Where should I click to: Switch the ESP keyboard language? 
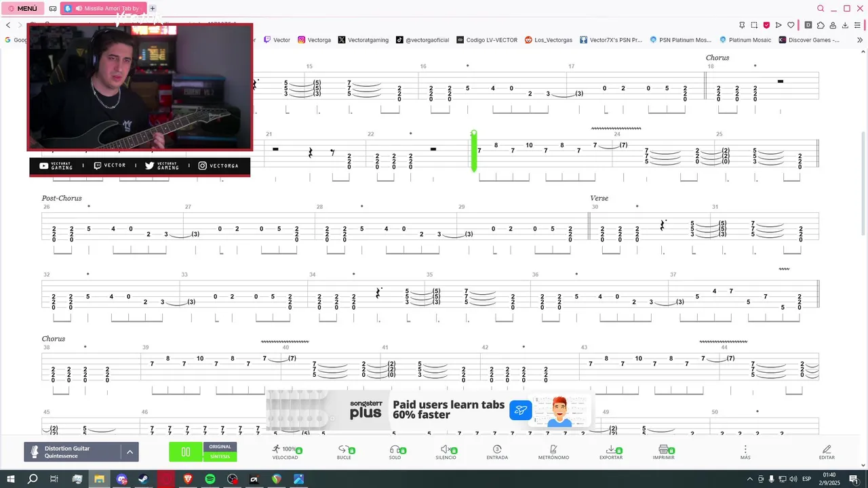(x=807, y=479)
